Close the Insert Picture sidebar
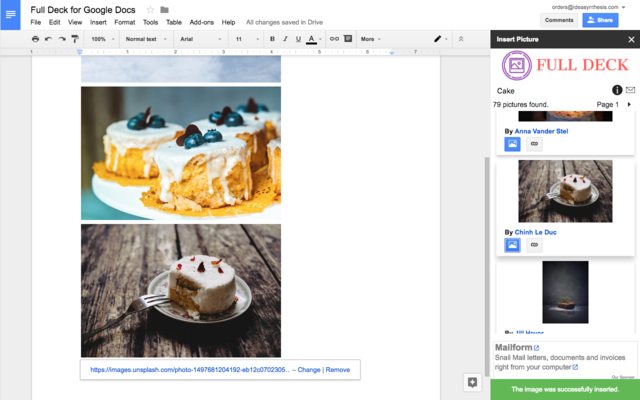The height and width of the screenshot is (400, 640). click(x=631, y=39)
